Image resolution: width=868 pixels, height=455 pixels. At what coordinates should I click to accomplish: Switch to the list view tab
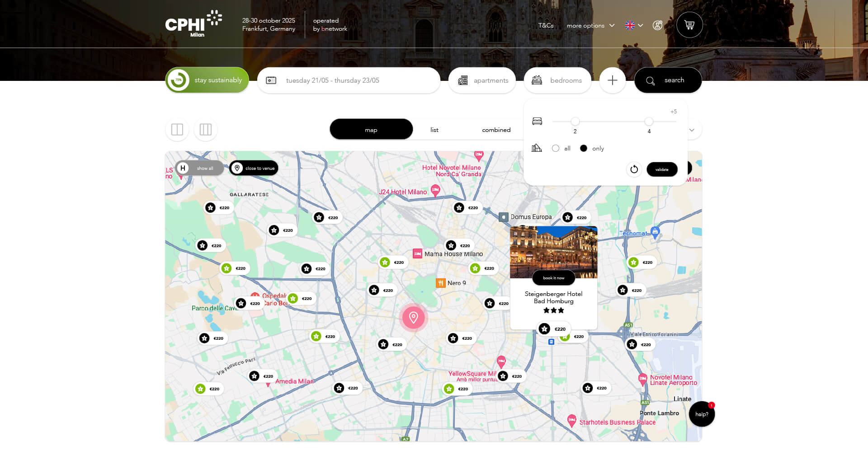(x=434, y=130)
